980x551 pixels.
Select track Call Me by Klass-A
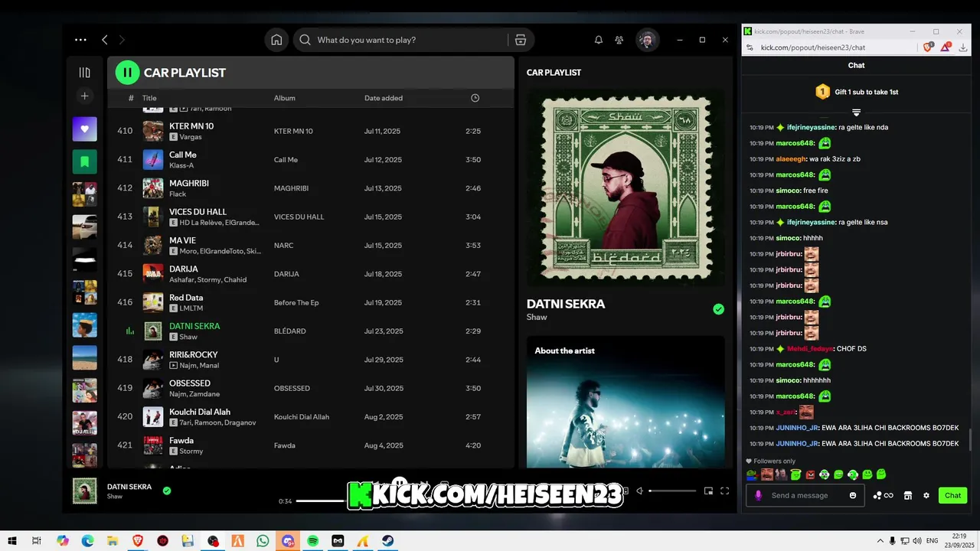pos(311,159)
